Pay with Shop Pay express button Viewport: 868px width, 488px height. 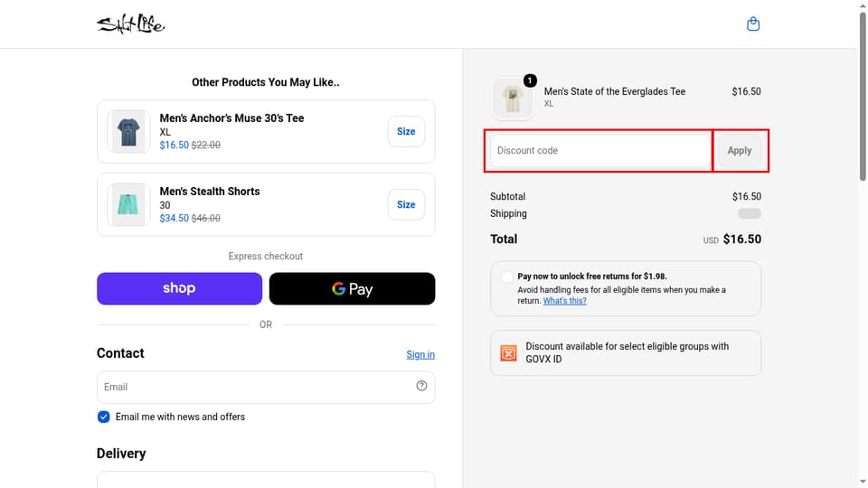[x=179, y=288]
